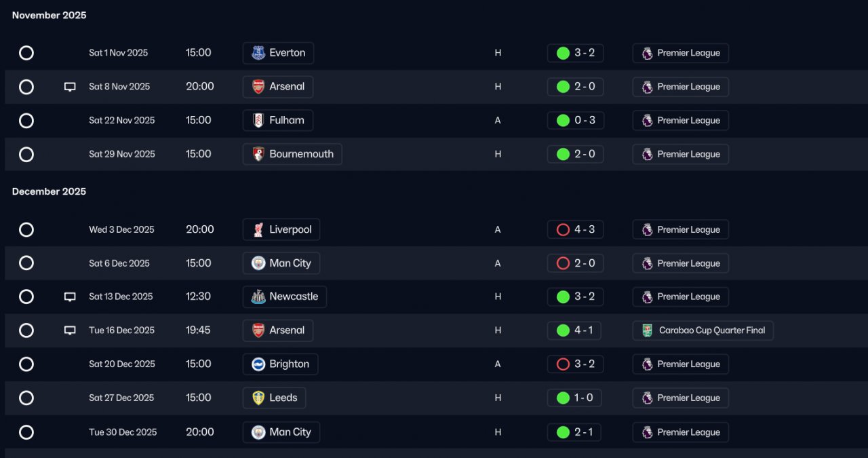The height and width of the screenshot is (458, 868).
Task: Select the radio circle for Liverpool fixture
Action: click(x=26, y=229)
